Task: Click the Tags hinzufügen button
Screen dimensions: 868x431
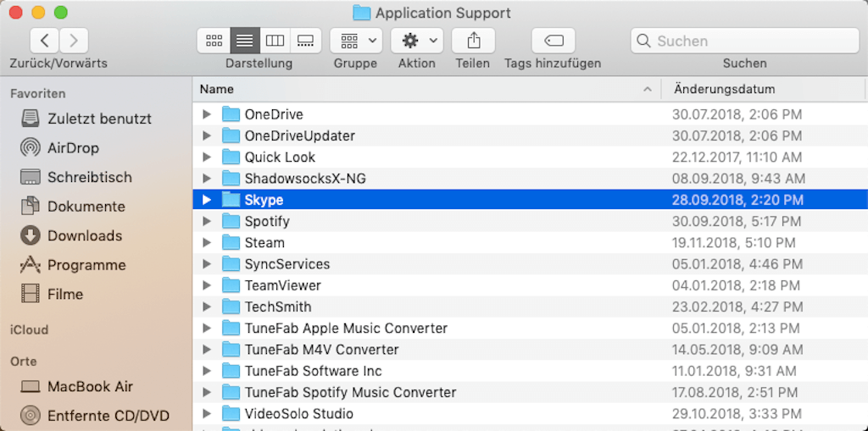Action: [x=553, y=41]
